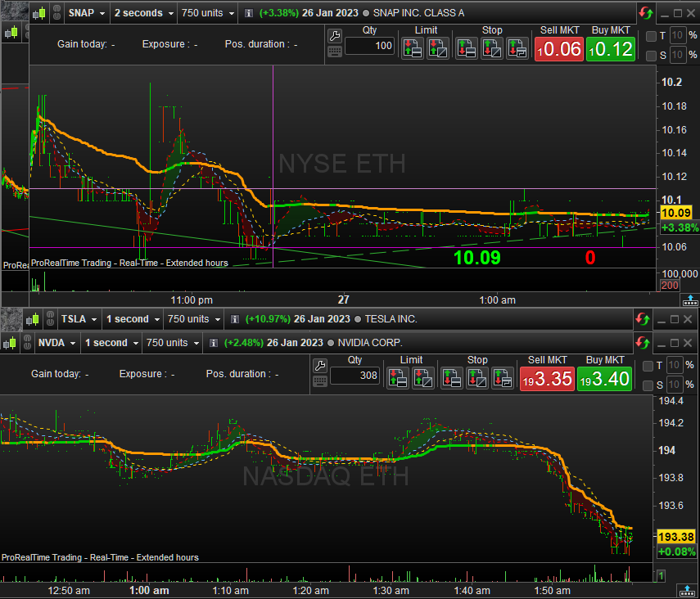Click the '+0.08%' label on NVDA price axis
The width and height of the screenshot is (700, 599).
[677, 552]
